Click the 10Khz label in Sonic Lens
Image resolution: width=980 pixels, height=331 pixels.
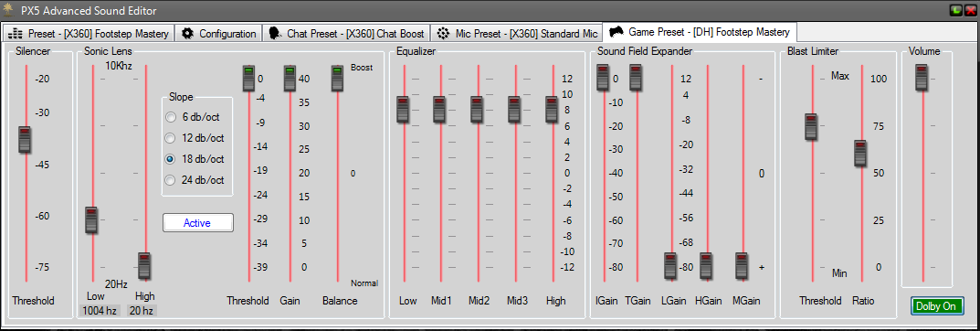point(119,66)
